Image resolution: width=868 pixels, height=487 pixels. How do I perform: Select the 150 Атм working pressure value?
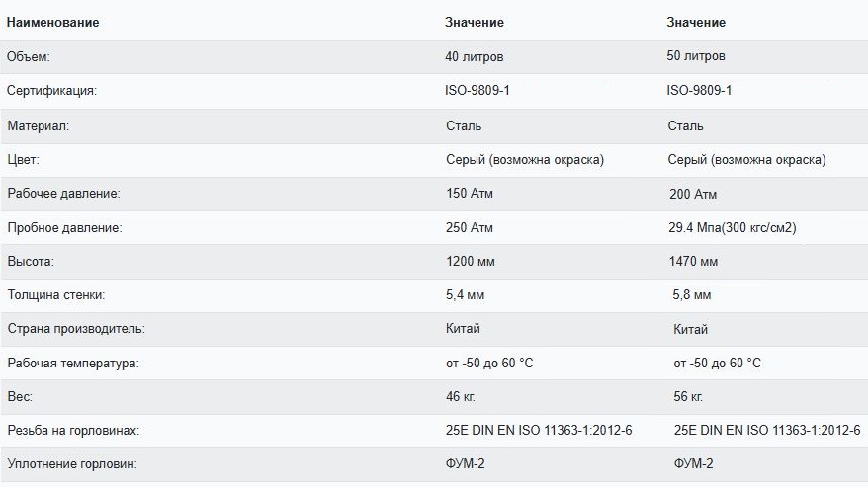tap(470, 194)
